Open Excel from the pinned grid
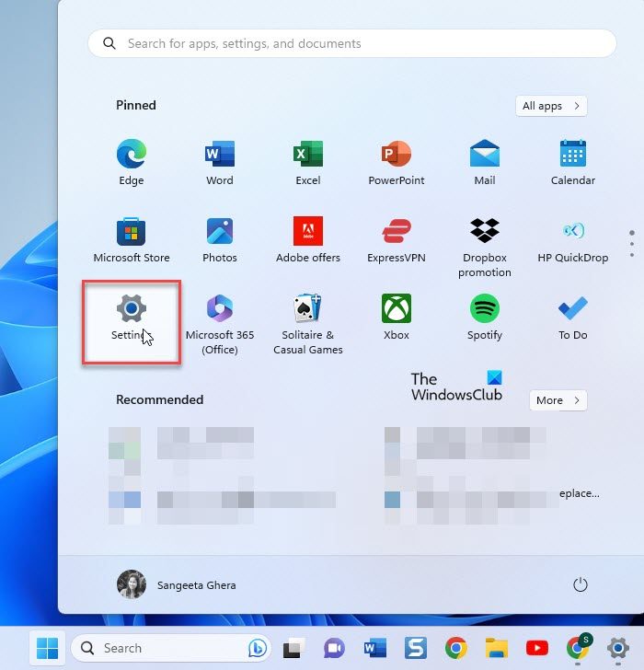The width and height of the screenshot is (644, 670). tap(308, 154)
